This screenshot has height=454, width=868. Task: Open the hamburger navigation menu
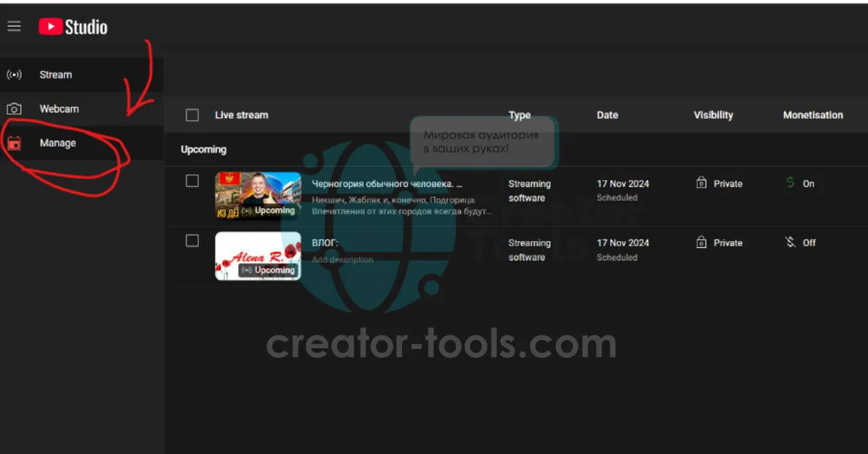(x=14, y=26)
